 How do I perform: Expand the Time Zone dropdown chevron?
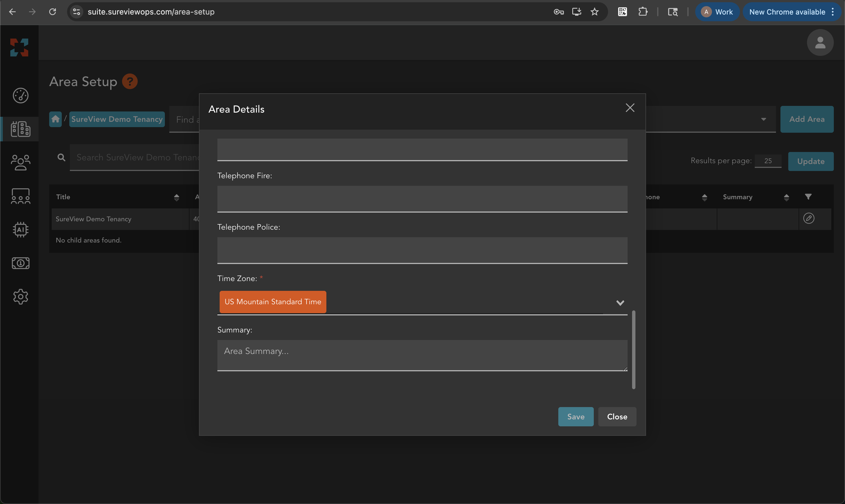click(x=620, y=303)
